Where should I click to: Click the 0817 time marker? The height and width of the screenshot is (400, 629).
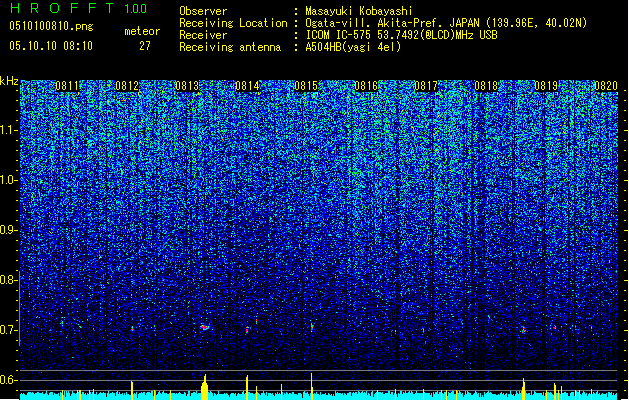(426, 86)
